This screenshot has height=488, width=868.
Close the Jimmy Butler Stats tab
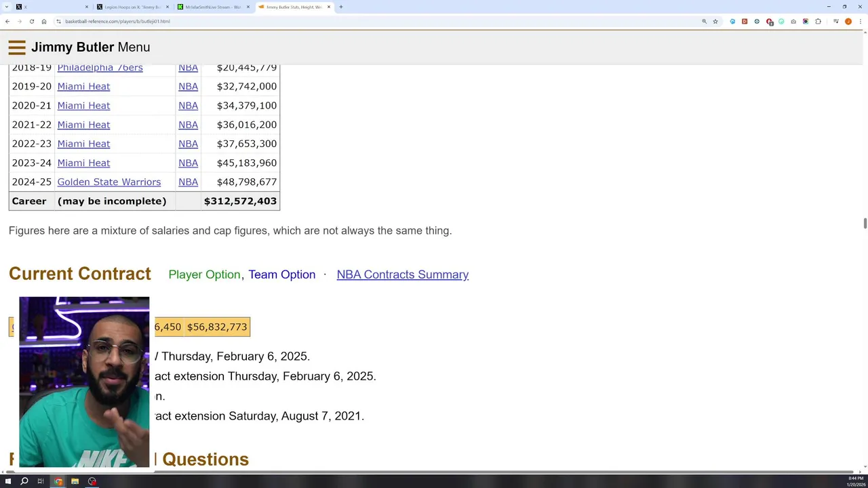[329, 7]
